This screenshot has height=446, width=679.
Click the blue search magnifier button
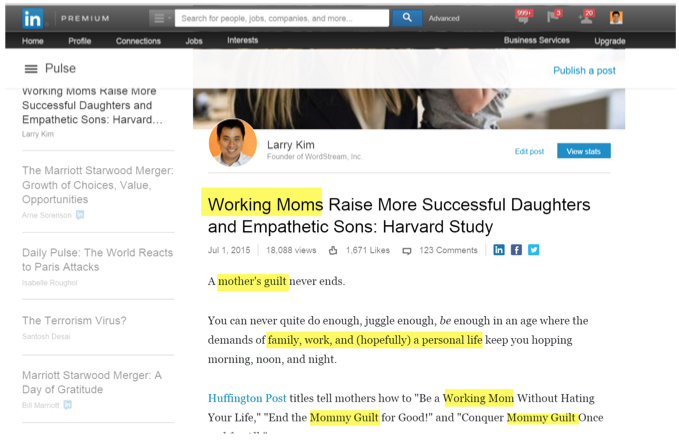pos(406,18)
